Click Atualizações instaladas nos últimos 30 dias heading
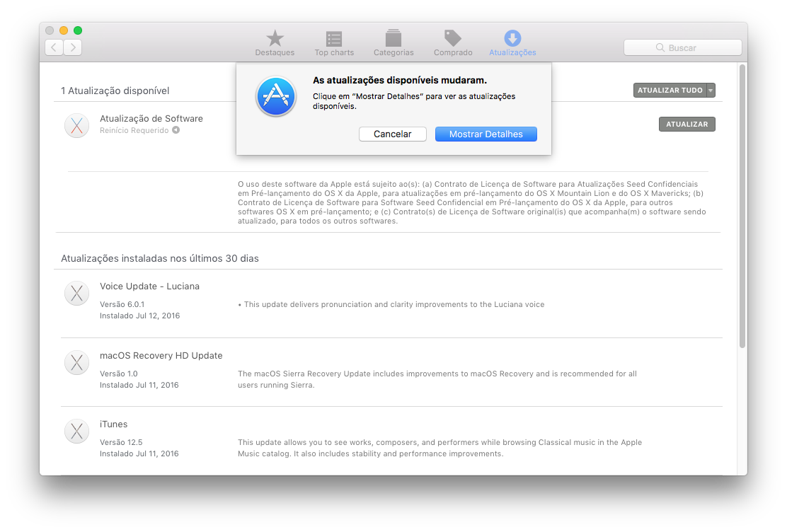 [160, 258]
